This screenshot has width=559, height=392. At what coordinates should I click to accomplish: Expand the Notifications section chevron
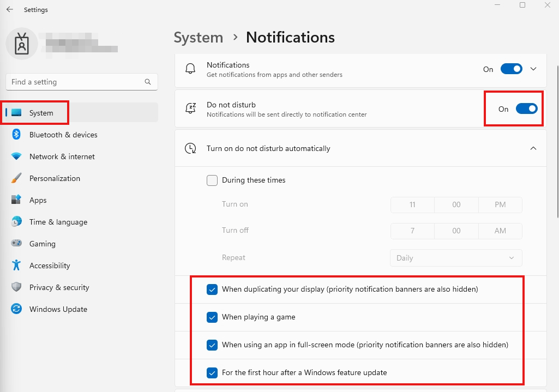[x=533, y=69]
